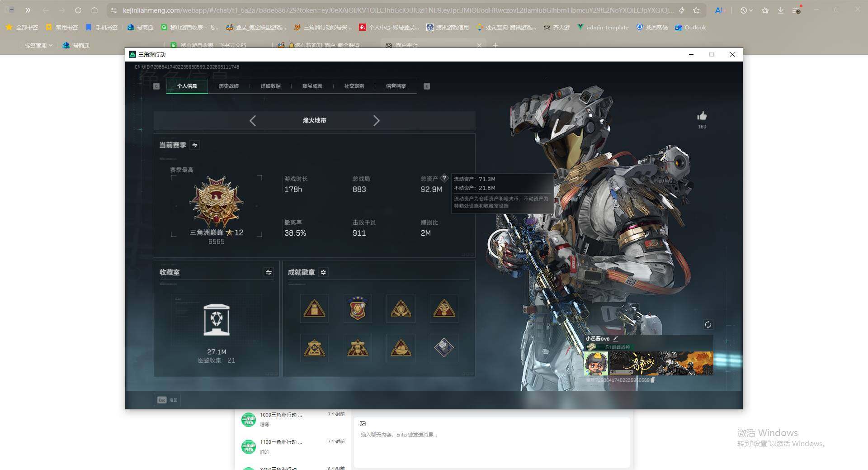Viewport: 868px width, 470px height.
Task: Open the 1000三角洲行动 chat in browser
Action: pyautogui.click(x=293, y=419)
